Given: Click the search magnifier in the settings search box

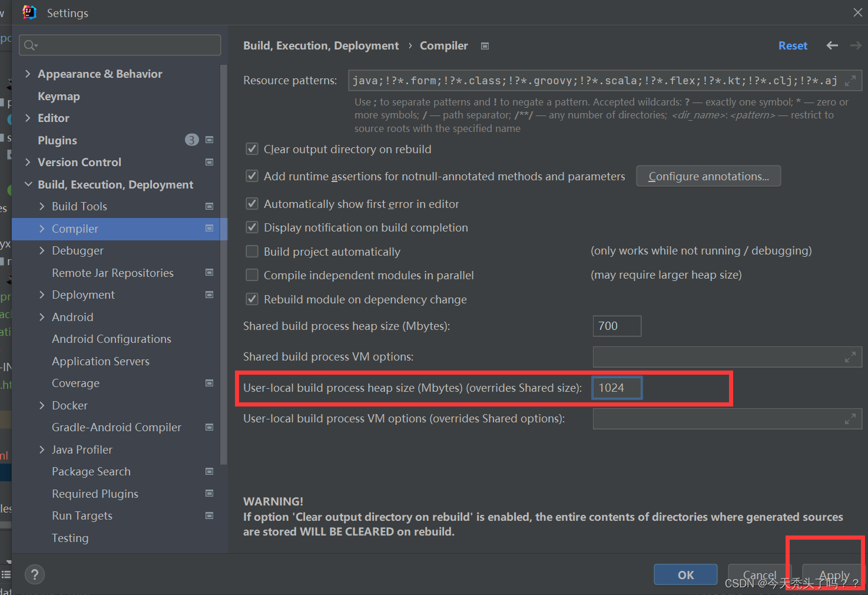Looking at the screenshot, I should coord(29,45).
